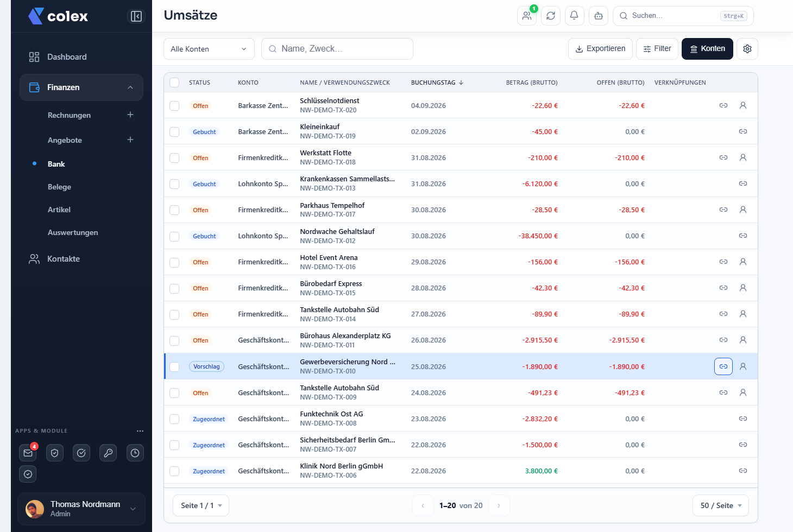
Task: Select checkbox for Klinik Nord Berlin gGmbH
Action: 174,471
